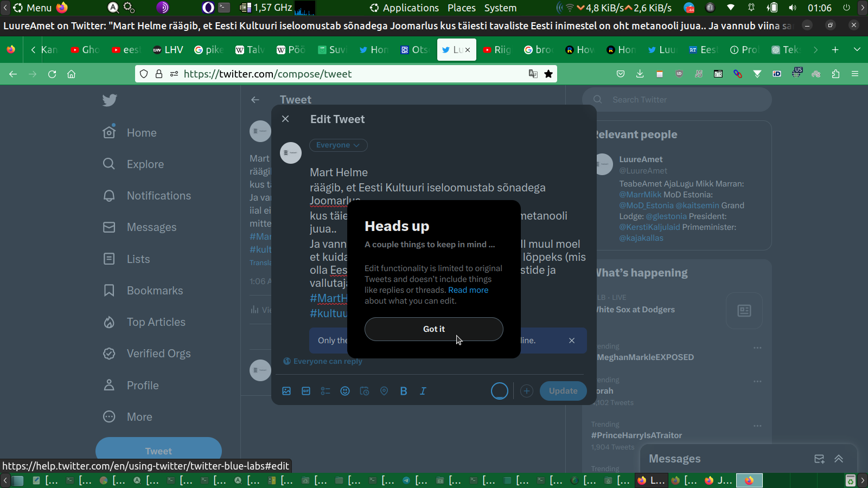The width and height of the screenshot is (868, 488).
Task: Switch to the Riig tab
Action: pos(497,50)
